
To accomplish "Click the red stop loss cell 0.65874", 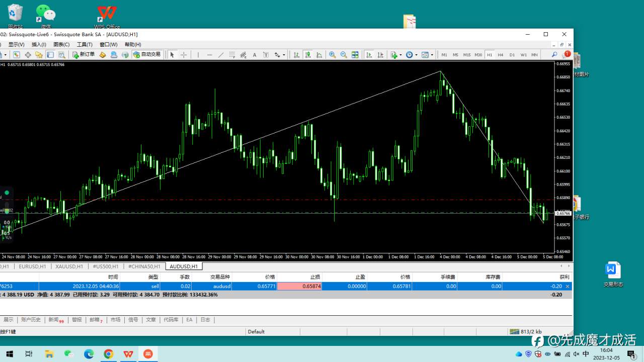I will point(299,286).
